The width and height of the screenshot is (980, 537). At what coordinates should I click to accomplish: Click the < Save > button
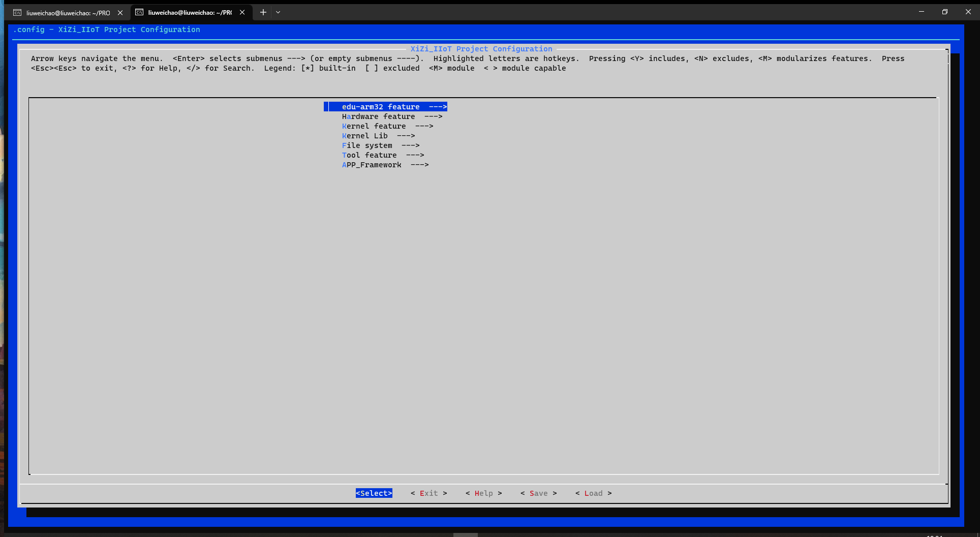point(539,493)
